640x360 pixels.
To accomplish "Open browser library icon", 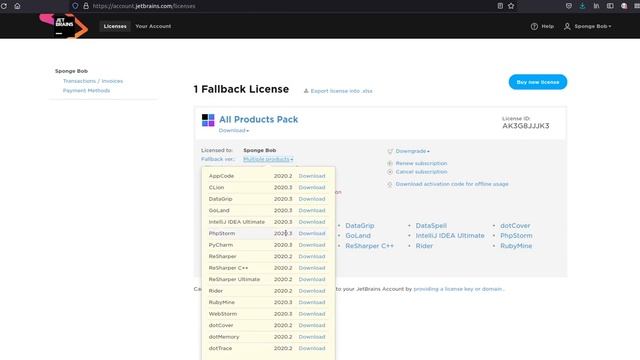I will coord(596,6).
